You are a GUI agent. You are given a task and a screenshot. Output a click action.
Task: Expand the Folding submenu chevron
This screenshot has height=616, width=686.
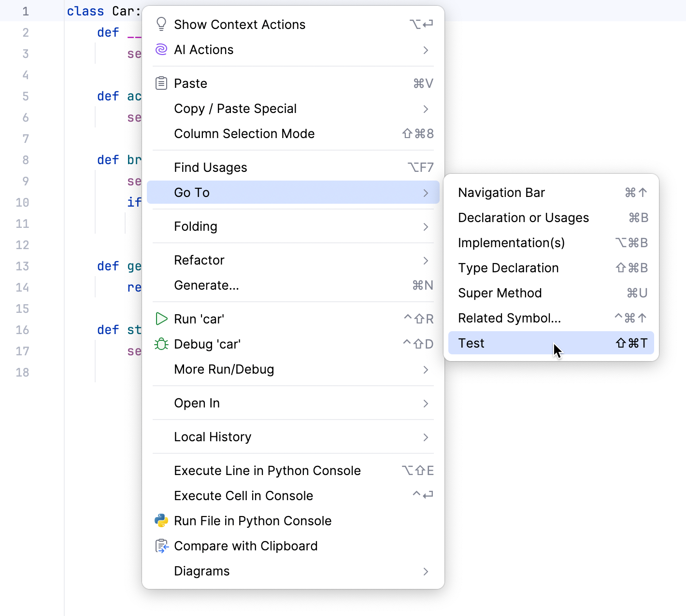(x=426, y=226)
